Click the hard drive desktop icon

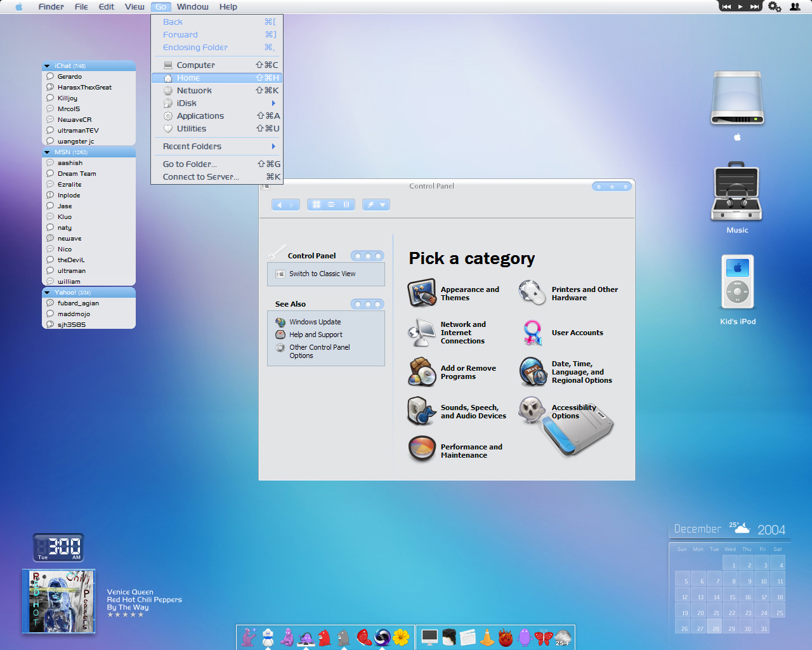tap(737, 98)
